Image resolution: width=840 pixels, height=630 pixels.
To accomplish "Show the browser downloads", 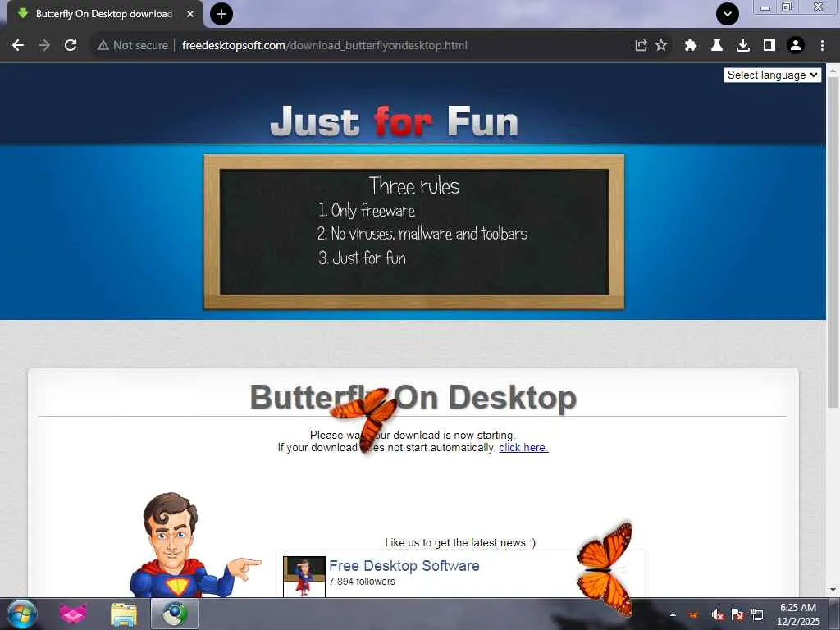I will click(743, 46).
